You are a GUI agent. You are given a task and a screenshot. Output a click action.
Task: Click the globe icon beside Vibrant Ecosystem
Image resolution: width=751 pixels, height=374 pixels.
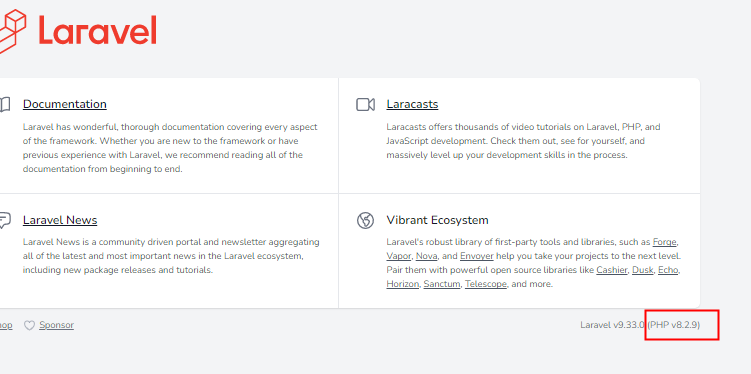point(365,220)
